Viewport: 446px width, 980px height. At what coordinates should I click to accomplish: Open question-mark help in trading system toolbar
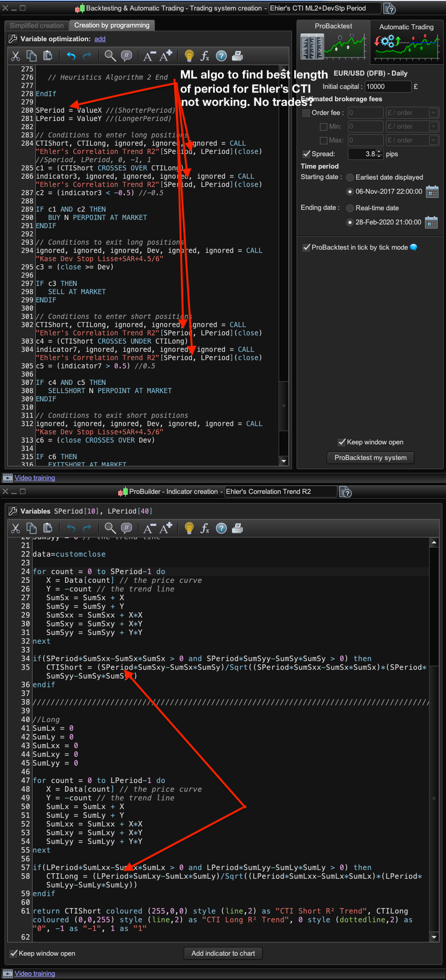(x=221, y=56)
